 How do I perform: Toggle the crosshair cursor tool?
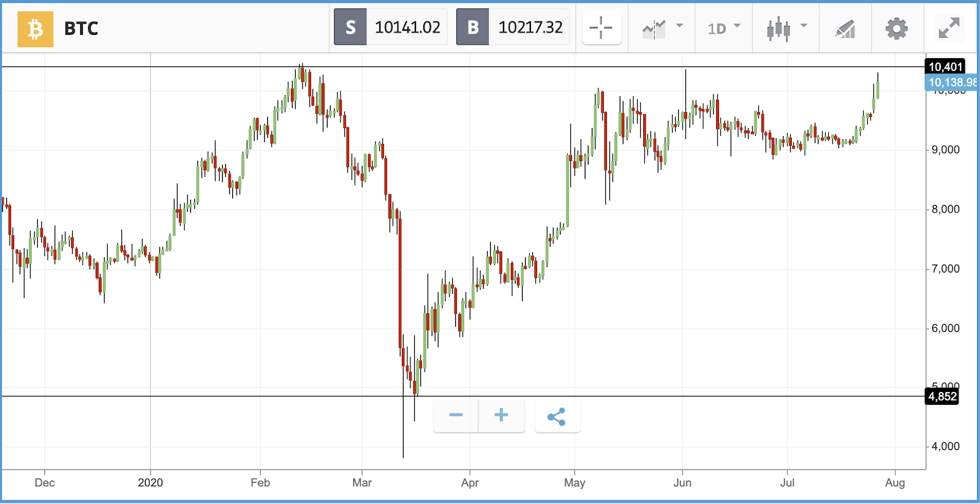[601, 28]
